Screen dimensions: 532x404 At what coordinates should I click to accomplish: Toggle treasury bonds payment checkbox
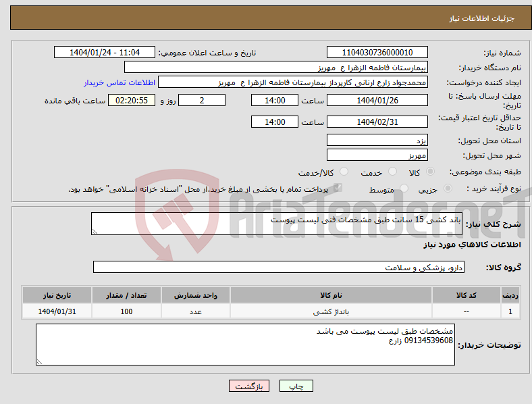(338, 188)
